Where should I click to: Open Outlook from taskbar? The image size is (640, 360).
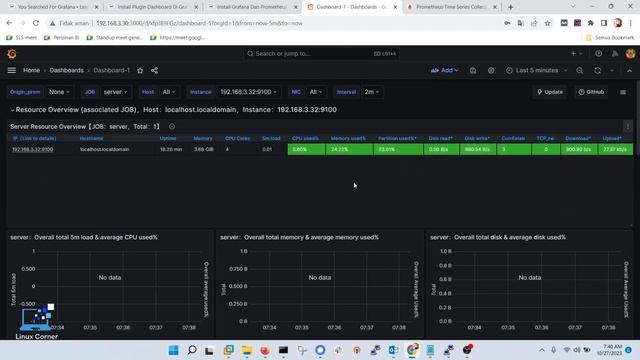[x=393, y=350]
